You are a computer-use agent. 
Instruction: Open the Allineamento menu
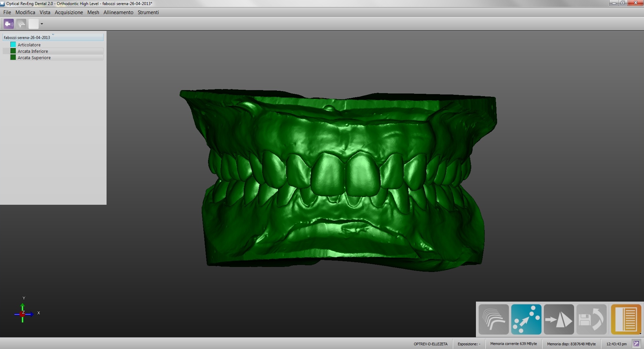118,12
